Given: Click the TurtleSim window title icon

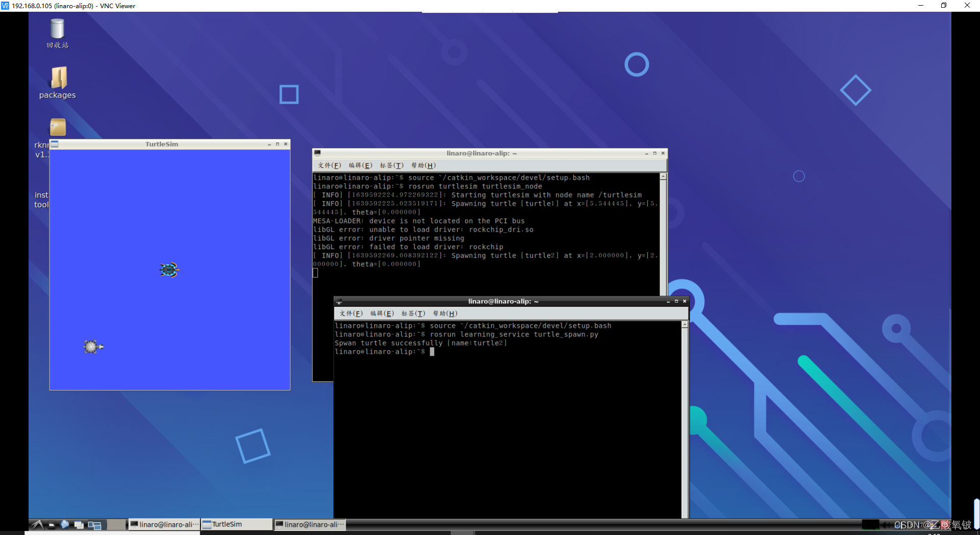Looking at the screenshot, I should tap(55, 144).
